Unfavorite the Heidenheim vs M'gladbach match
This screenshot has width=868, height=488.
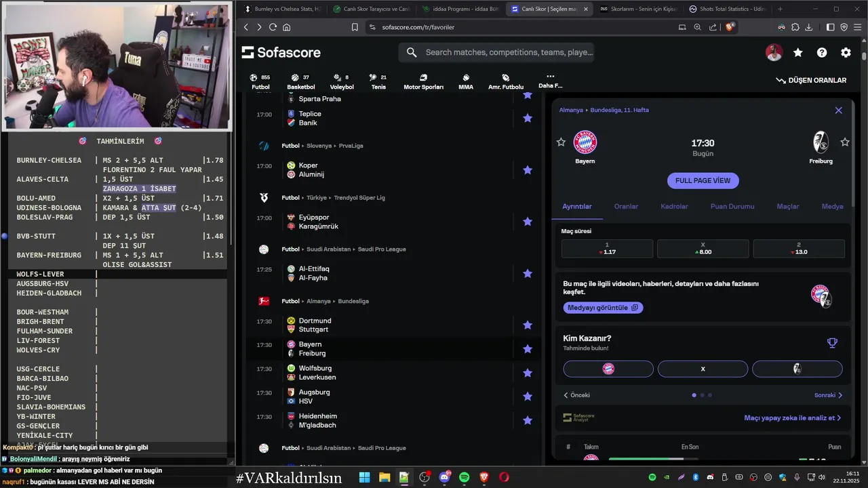pos(528,421)
